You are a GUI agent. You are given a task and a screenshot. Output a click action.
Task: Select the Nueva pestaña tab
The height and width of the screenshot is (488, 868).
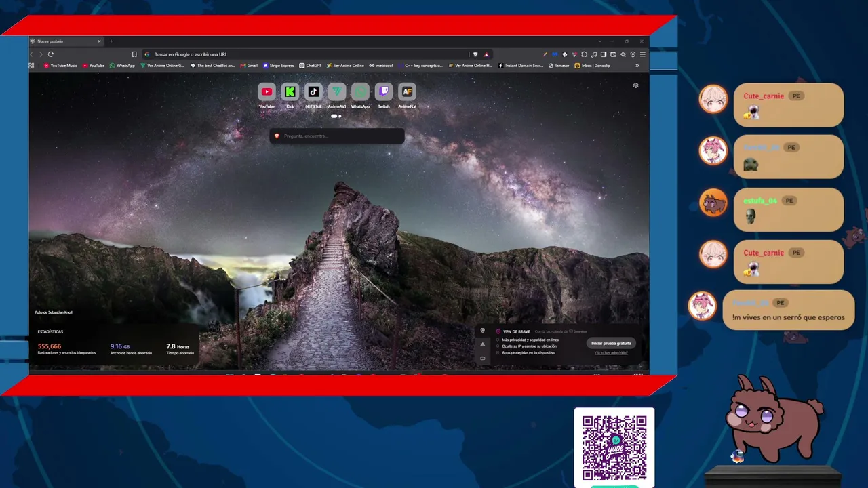tap(66, 41)
